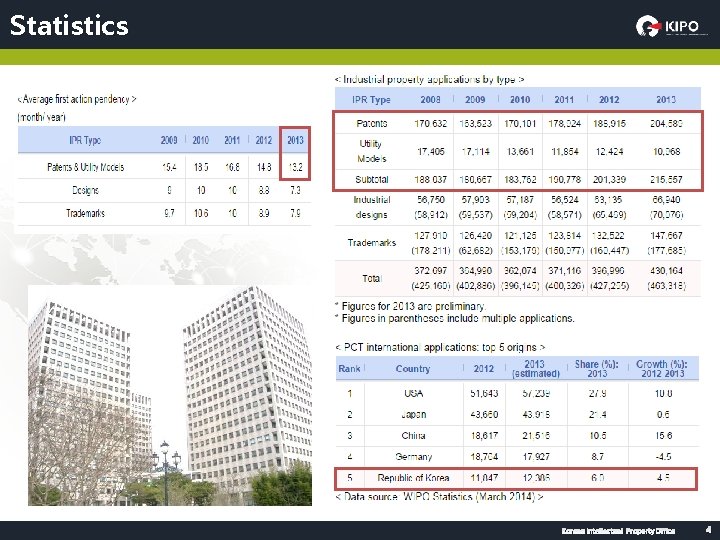Viewport: 720px width, 540px height.
Task: Click the 'Share (%): 2013' column header
Action: (x=596, y=369)
